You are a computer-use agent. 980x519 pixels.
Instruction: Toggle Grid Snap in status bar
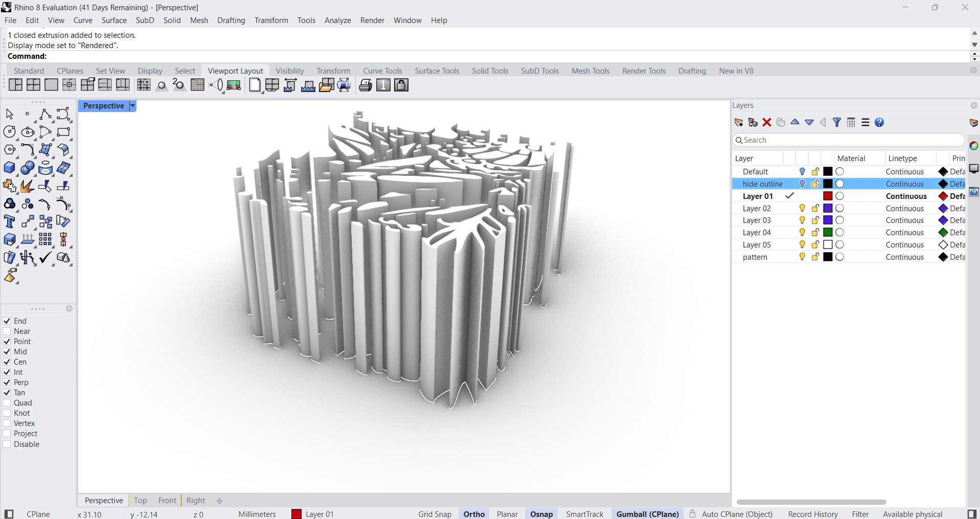[435, 514]
